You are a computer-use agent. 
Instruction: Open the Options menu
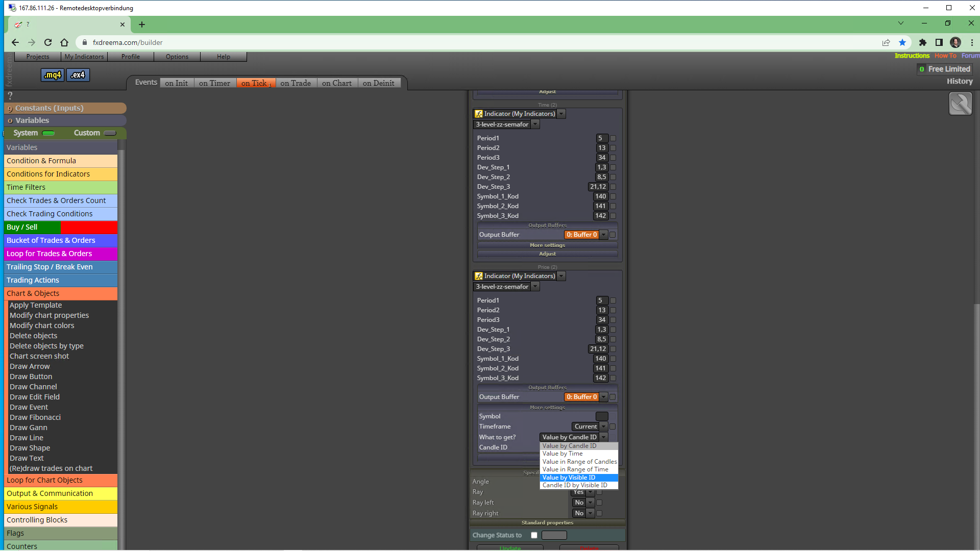tap(177, 57)
